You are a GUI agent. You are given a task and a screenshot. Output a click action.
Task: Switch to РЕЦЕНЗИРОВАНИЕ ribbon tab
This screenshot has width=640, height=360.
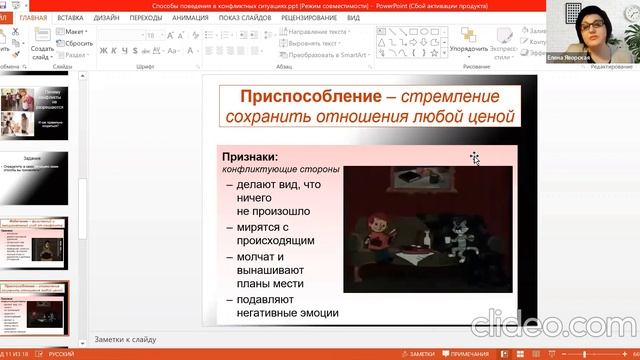(x=309, y=18)
